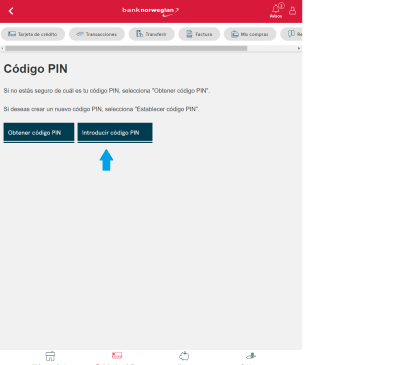The image size is (400, 365).
Task: Open the Factura chip
Action: 199,34
